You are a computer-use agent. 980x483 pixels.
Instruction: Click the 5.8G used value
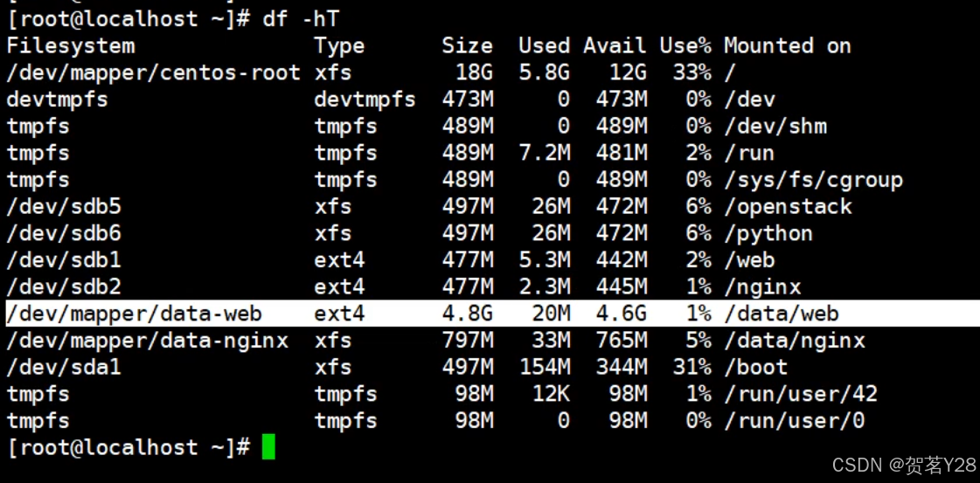pyautogui.click(x=545, y=73)
